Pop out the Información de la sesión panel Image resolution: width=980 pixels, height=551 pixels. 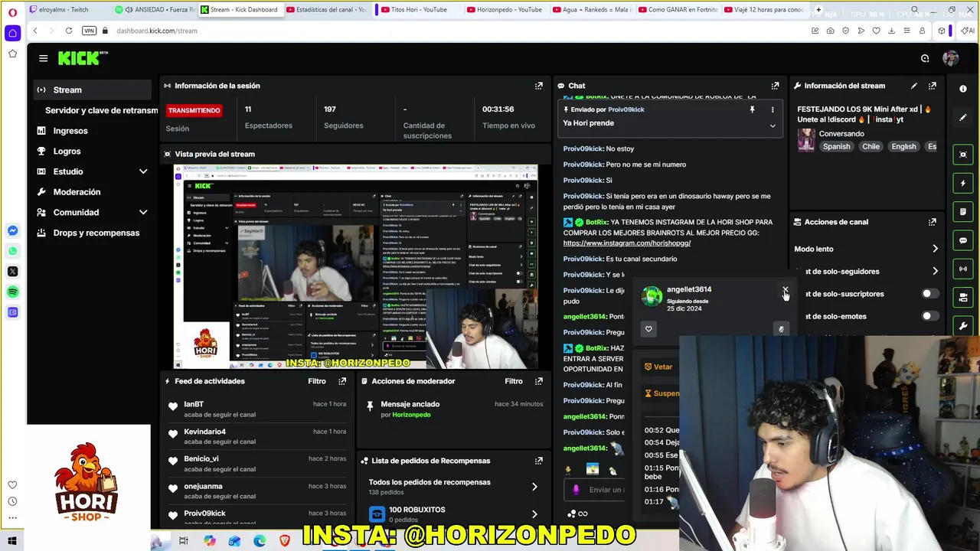[538, 86]
